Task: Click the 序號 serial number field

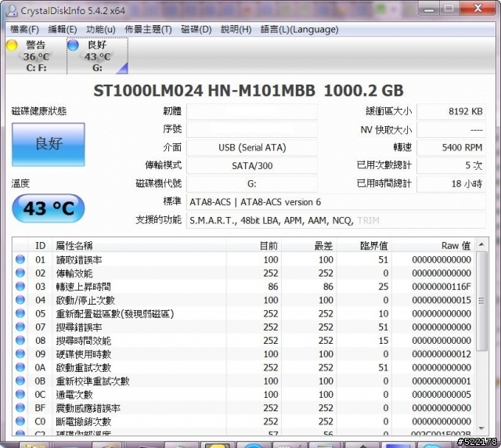Action: pyautogui.click(x=252, y=129)
